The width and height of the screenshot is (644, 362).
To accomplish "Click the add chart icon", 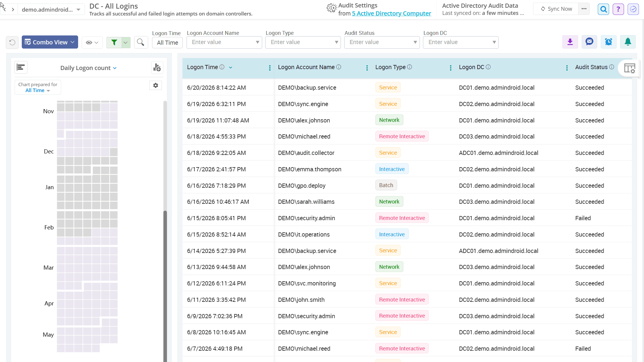I will tap(157, 68).
